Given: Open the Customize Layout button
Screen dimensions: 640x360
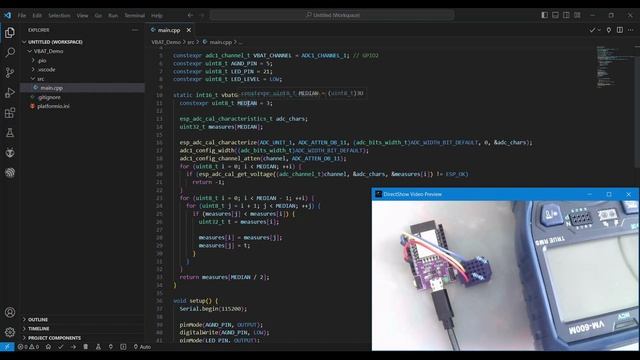Looking at the screenshot, I should click(577, 15).
